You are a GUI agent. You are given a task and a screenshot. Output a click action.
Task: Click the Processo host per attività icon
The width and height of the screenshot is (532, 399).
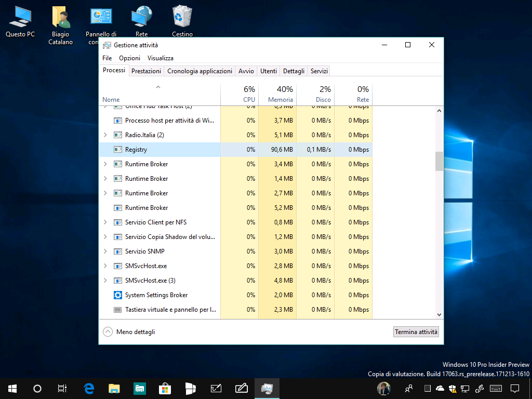(x=118, y=121)
